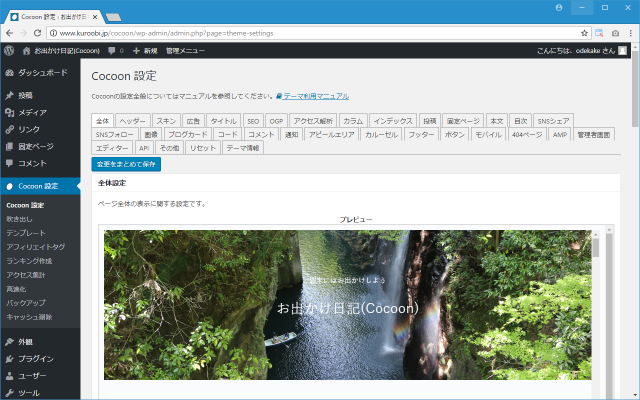Switch to the カラム tab
Image resolution: width=640 pixels, height=400 pixels.
tap(353, 121)
